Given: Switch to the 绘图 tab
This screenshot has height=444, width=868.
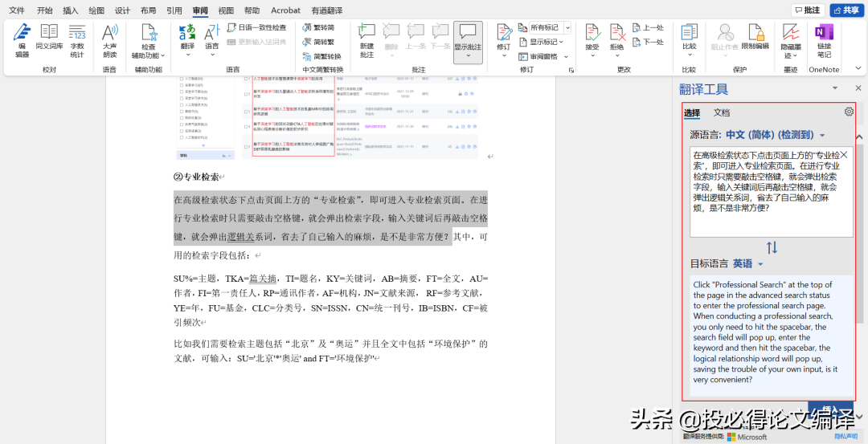Looking at the screenshot, I should pos(96,10).
